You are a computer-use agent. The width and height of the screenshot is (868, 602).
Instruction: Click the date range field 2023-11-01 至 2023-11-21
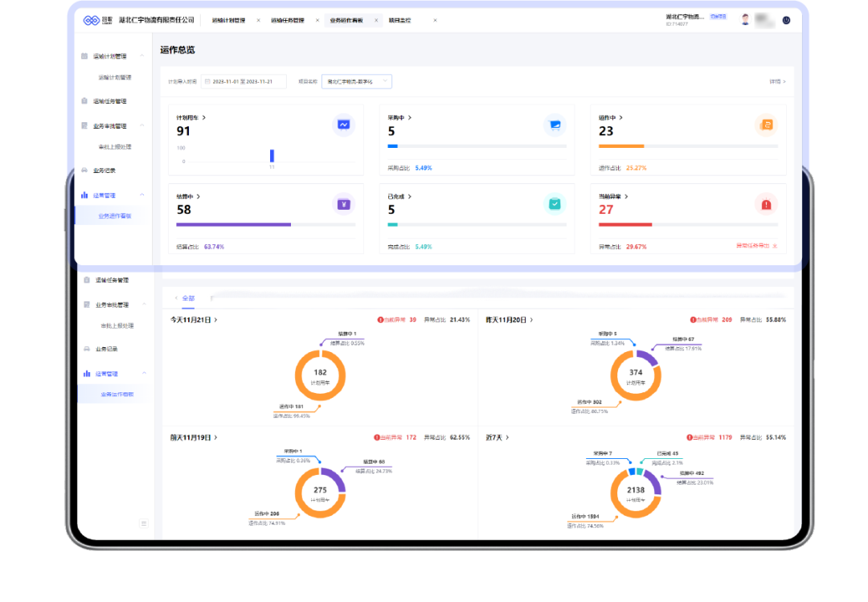click(x=244, y=81)
